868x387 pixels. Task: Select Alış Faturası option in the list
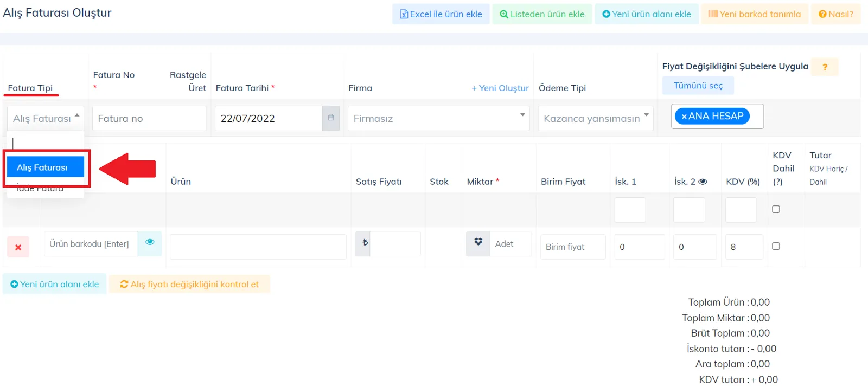point(46,167)
